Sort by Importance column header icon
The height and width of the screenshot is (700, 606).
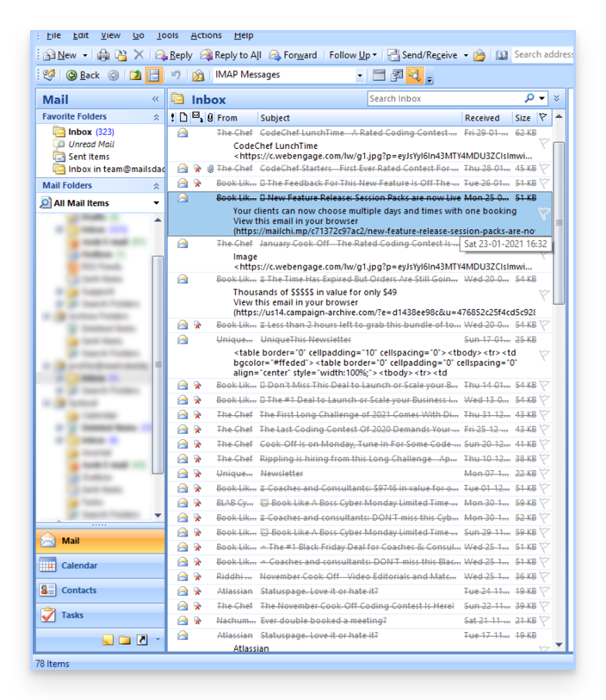click(x=173, y=118)
